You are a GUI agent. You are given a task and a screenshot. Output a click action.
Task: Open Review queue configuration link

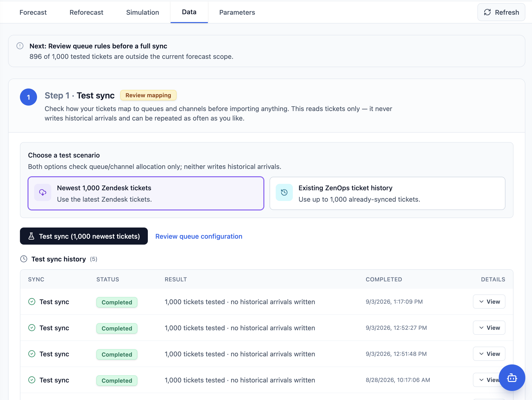[199, 237]
